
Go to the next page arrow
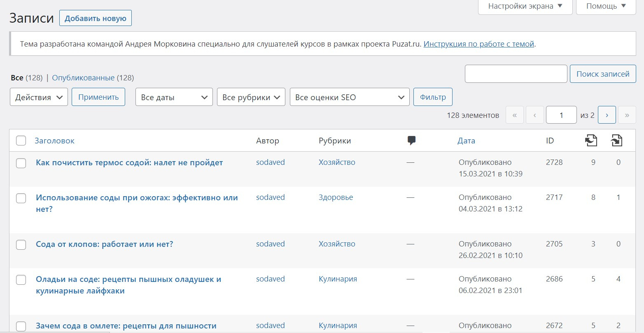point(607,115)
